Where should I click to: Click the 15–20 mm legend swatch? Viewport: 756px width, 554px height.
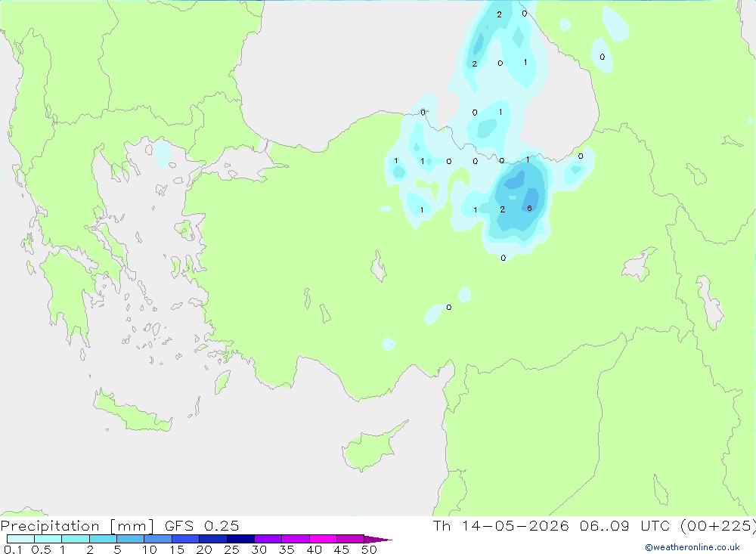coord(185,539)
